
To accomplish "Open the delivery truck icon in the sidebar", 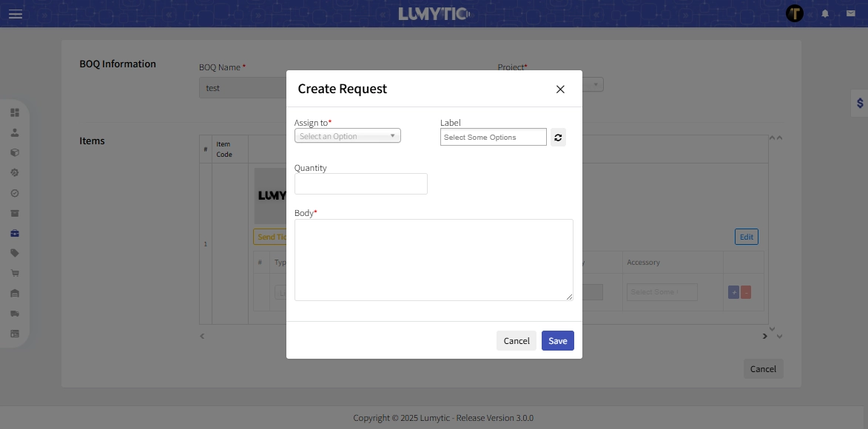I will pos(15,313).
